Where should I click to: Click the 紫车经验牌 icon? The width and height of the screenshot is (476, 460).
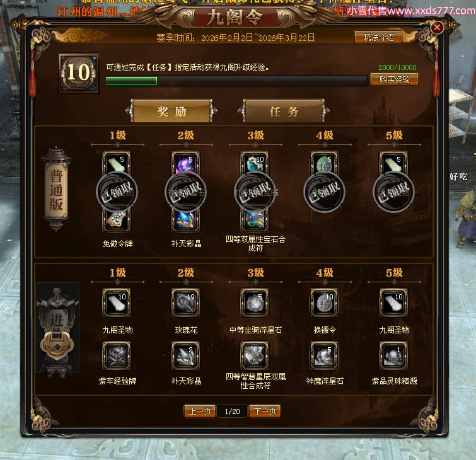pyautogui.click(x=117, y=355)
